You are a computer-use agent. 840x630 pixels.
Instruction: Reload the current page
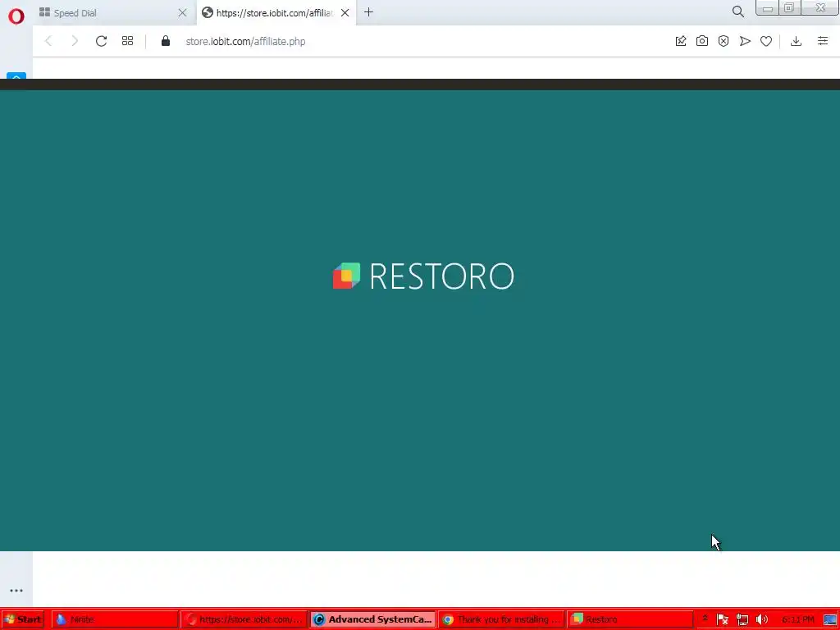[101, 41]
